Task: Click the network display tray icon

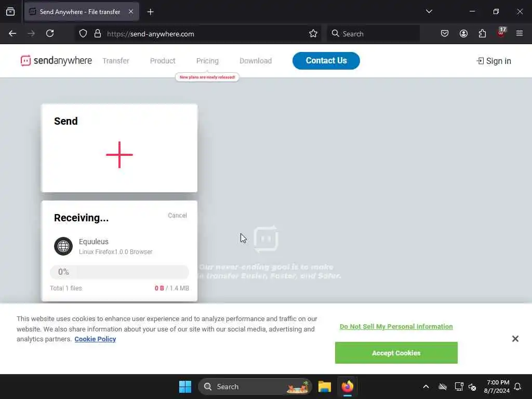Action: 459,387
